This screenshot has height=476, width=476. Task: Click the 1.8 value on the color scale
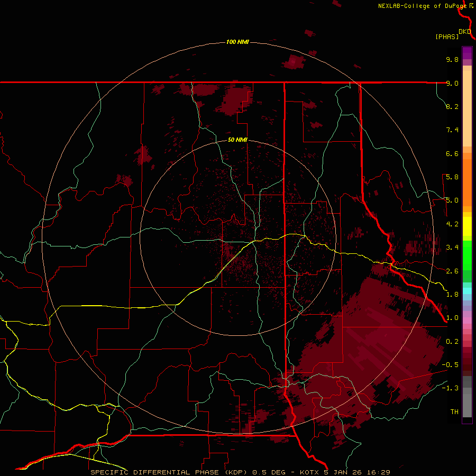(x=452, y=295)
